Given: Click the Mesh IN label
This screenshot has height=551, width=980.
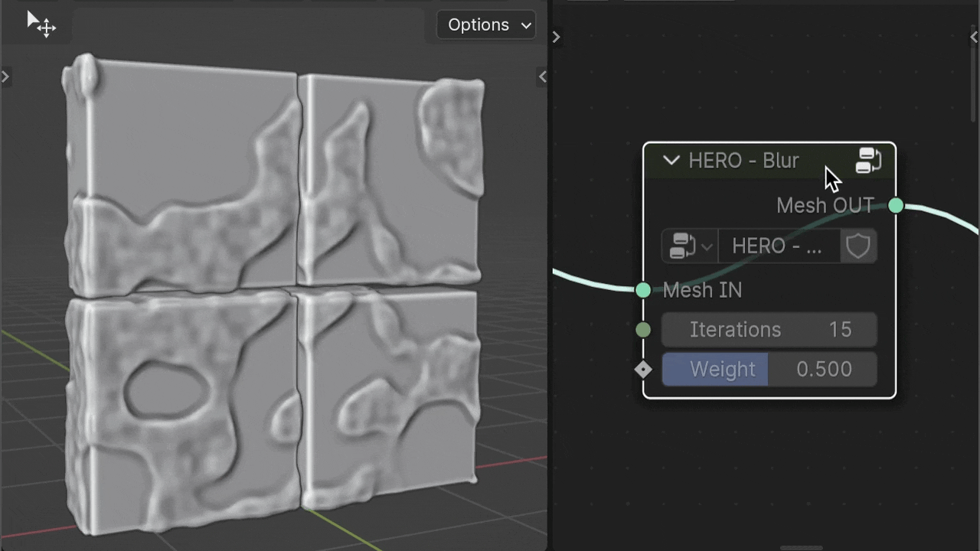Looking at the screenshot, I should click(702, 290).
